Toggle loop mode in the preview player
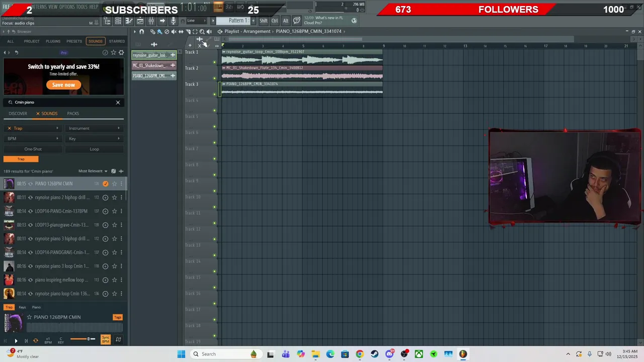 35,340
